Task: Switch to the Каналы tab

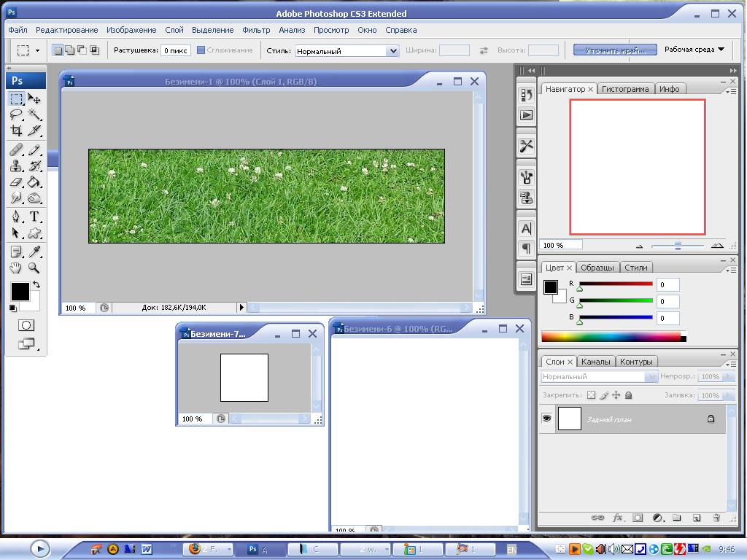Action: pyautogui.click(x=596, y=362)
